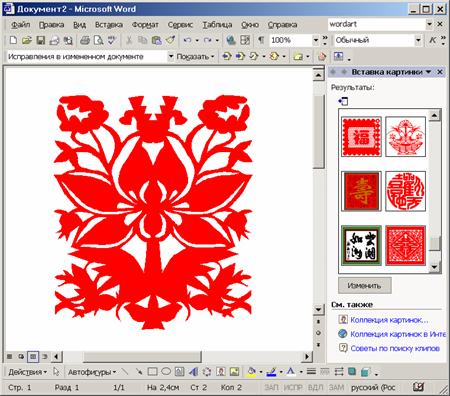
Task: Open the Open file folder icon
Action: pyautogui.click(x=27, y=40)
